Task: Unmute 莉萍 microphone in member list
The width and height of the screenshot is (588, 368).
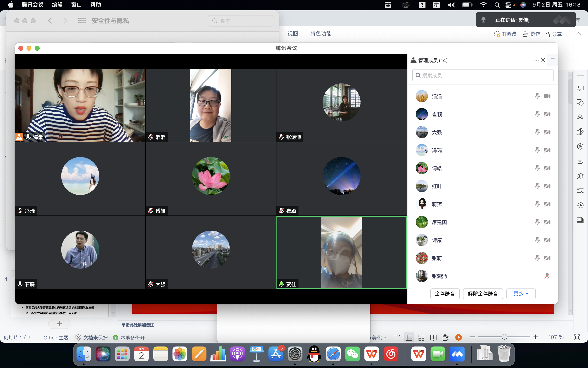Action: point(537,204)
